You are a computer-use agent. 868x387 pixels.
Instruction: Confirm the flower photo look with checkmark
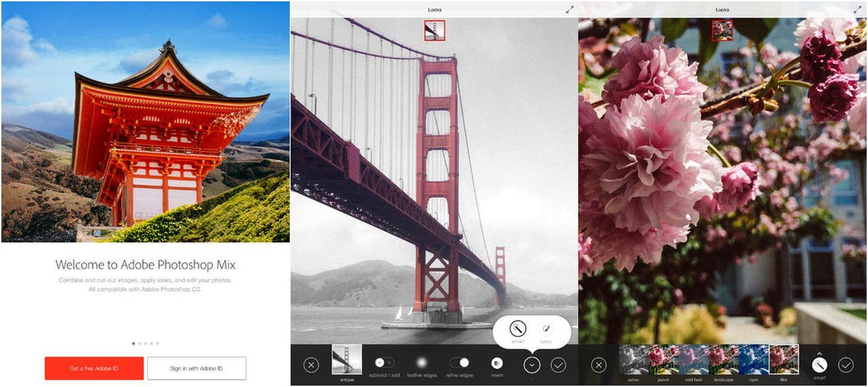(x=846, y=365)
